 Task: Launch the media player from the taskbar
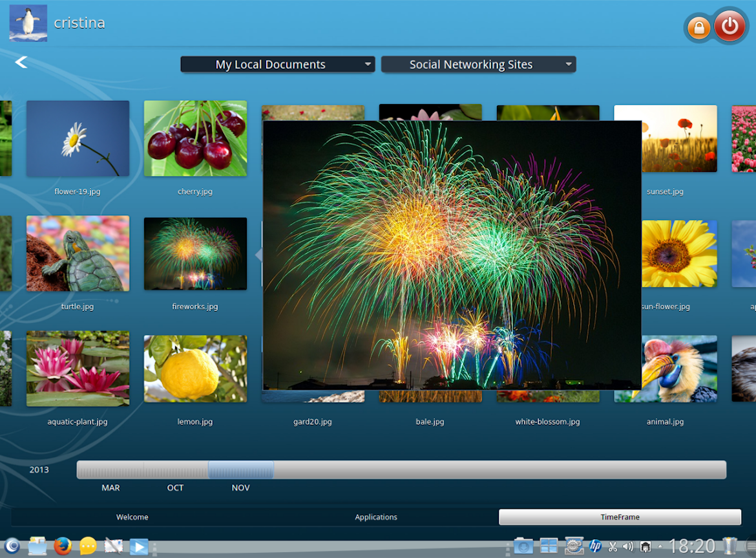(x=140, y=546)
